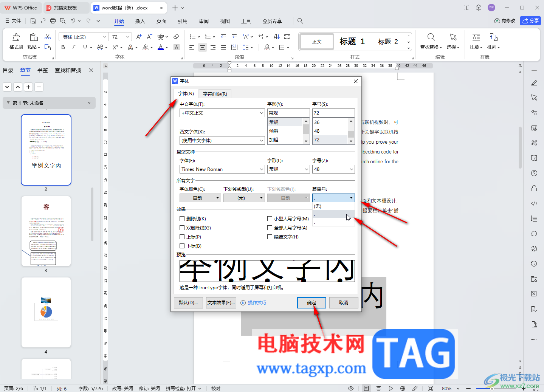Check the 双删除线(G) checkbox
The width and height of the screenshot is (544, 392).
coord(182,228)
